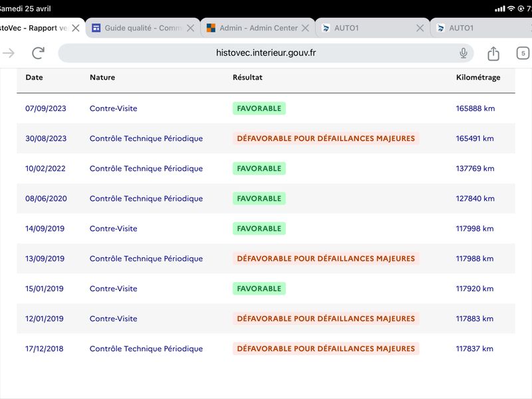The height and width of the screenshot is (399, 532).
Task: Select the 117988 km mileage value
Action: (x=475, y=259)
